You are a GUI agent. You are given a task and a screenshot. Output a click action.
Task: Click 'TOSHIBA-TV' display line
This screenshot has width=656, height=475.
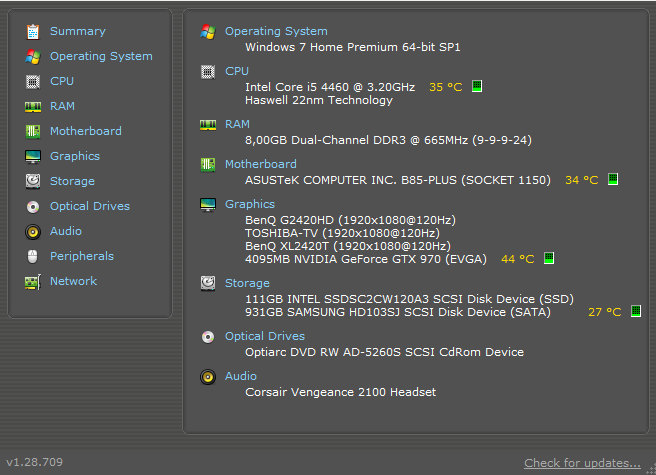(342, 233)
